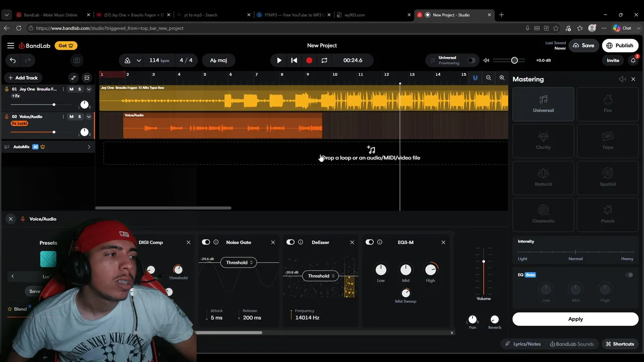Mute track 02 Voice/Audio
644x362 pixels.
[x=71, y=117]
